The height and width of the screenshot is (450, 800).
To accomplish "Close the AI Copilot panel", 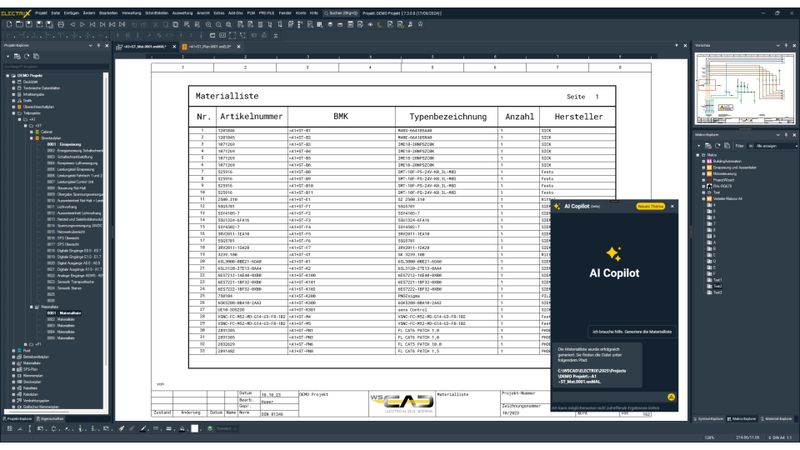I will (x=672, y=206).
